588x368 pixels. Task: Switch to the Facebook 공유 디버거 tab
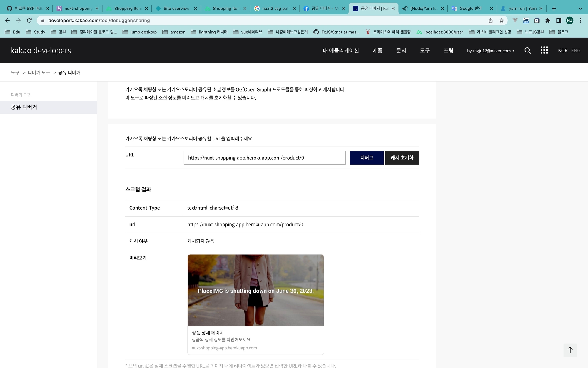click(x=324, y=9)
